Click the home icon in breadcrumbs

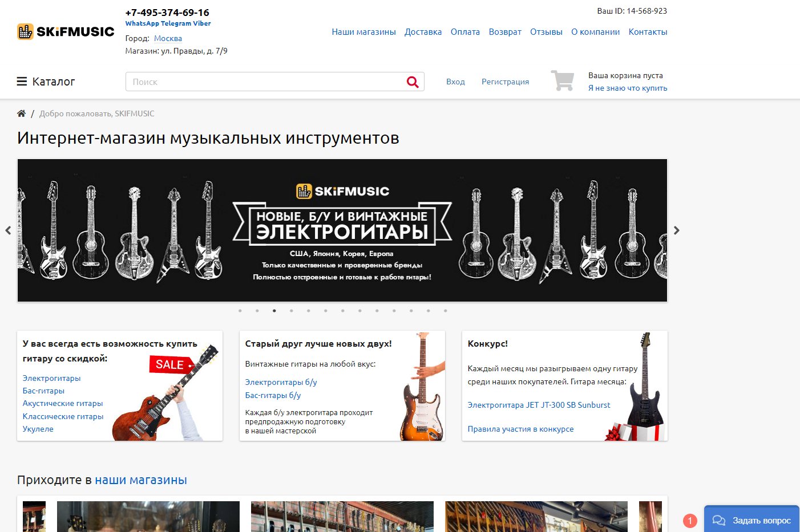[x=21, y=113]
